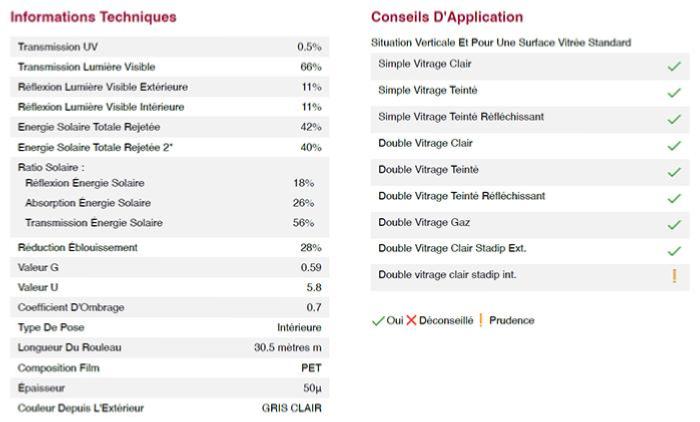Click the checkmark beside Simple Vitrage Teinté

point(674,93)
